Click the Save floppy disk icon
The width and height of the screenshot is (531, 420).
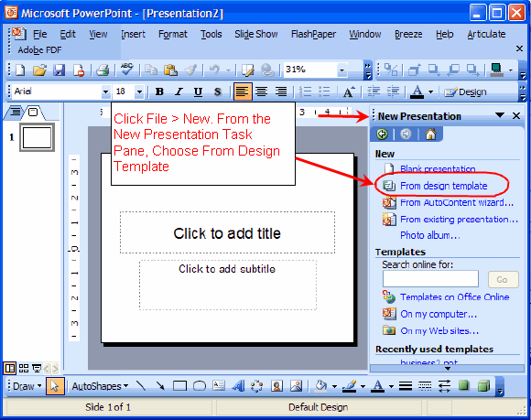click(59, 70)
